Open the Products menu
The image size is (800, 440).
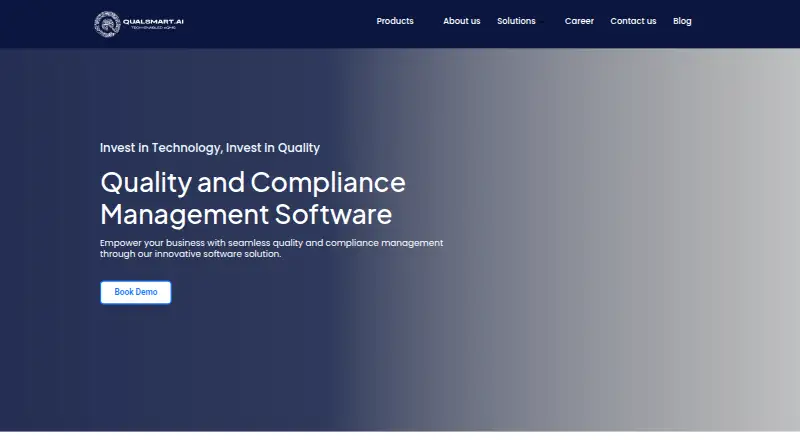[x=395, y=21]
